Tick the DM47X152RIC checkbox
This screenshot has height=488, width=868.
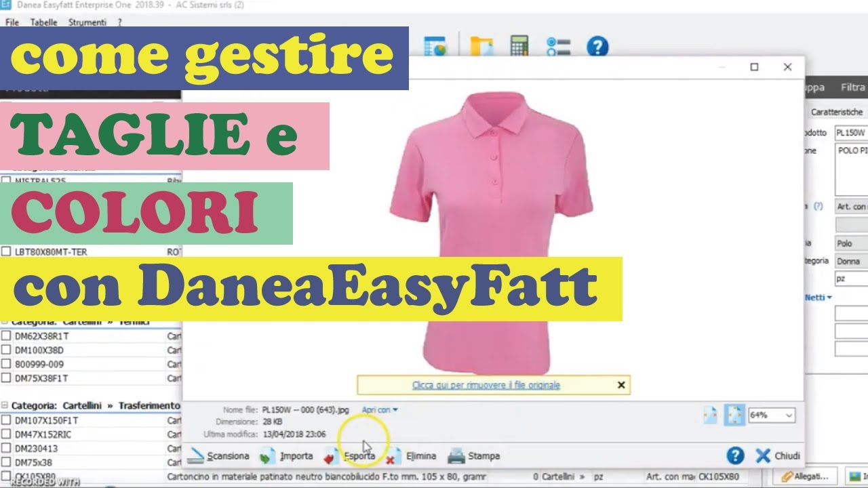click(6, 434)
